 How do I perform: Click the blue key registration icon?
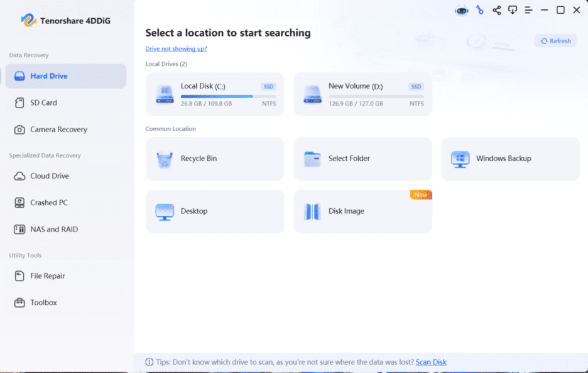coord(479,10)
